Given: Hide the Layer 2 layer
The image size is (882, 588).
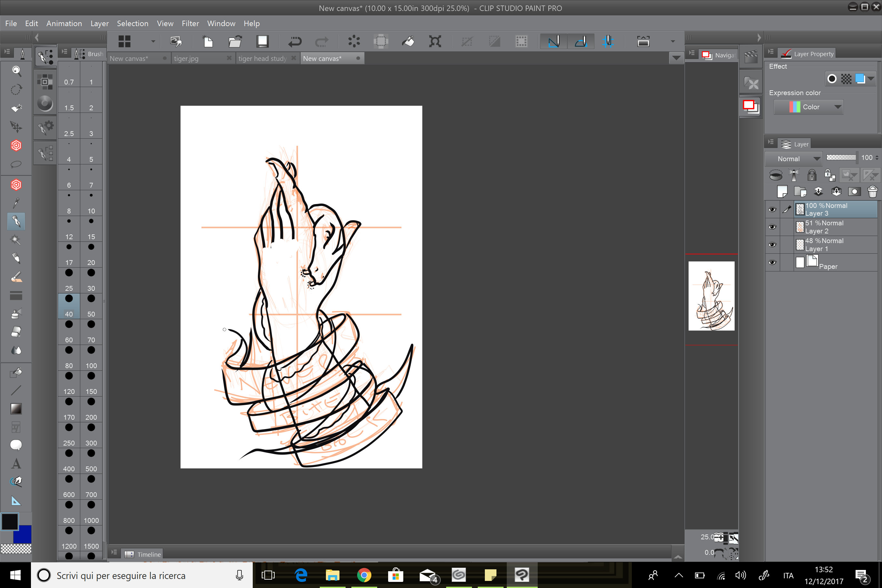Looking at the screenshot, I should pyautogui.click(x=772, y=227).
